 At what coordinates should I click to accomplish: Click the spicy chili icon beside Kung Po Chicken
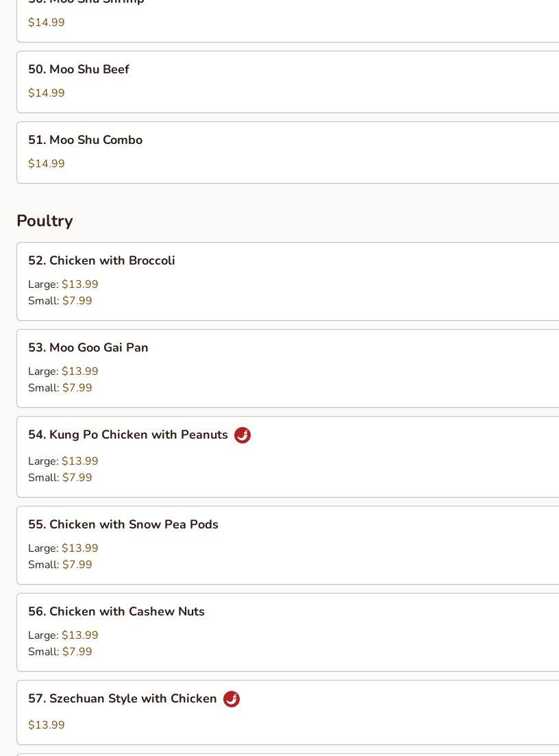pyautogui.click(x=243, y=435)
